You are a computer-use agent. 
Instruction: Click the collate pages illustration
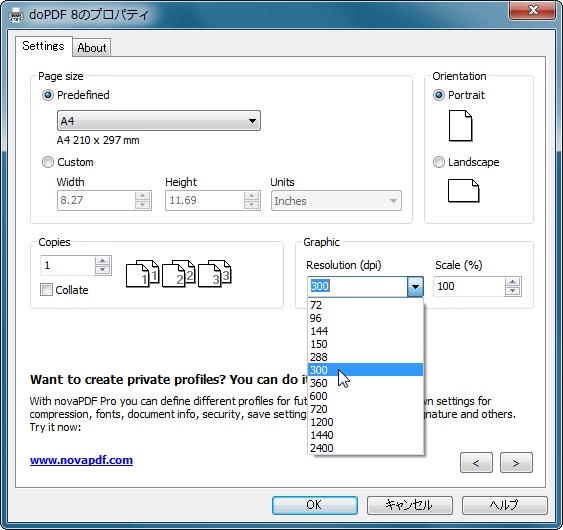(178, 274)
